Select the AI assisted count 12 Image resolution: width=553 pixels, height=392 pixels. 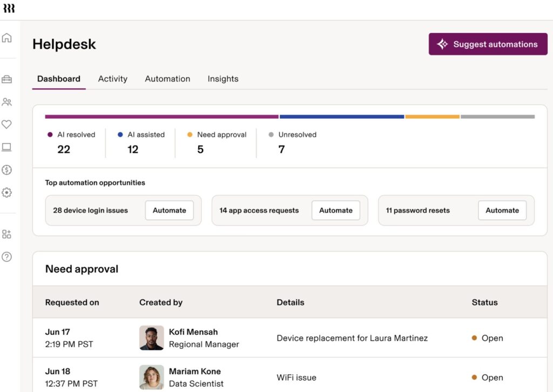click(x=133, y=150)
